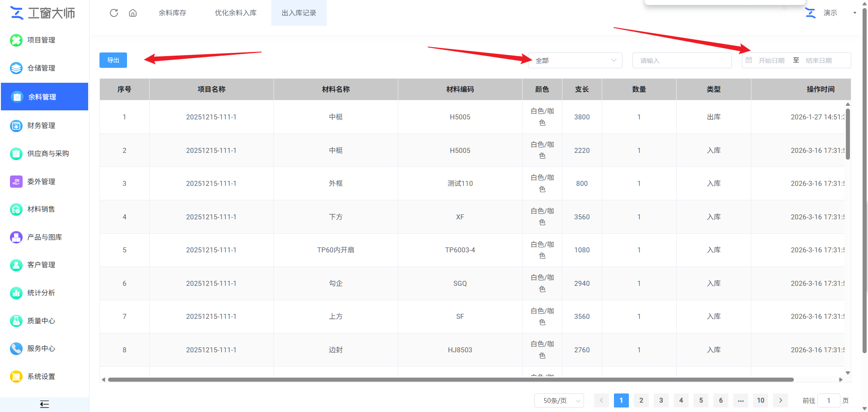Collapse the sidebar with fold icon
The height and width of the screenshot is (412, 868).
tap(44, 404)
